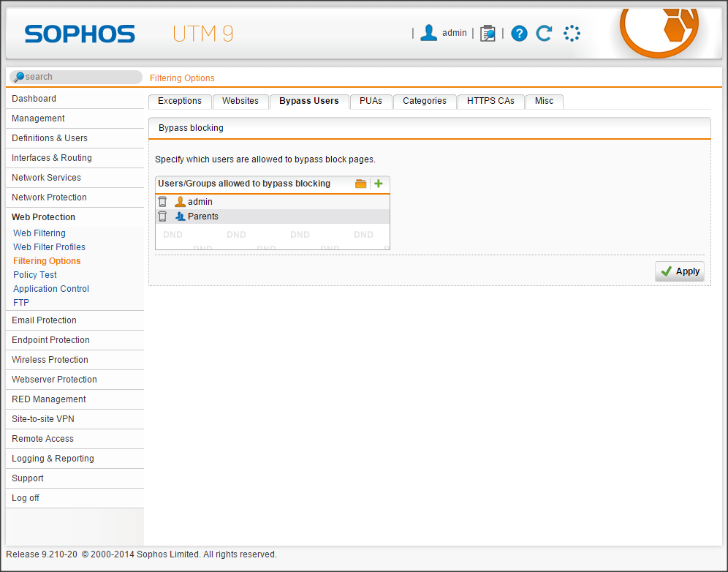
Task: Expand the Email Protection sidebar section
Action: [x=44, y=320]
